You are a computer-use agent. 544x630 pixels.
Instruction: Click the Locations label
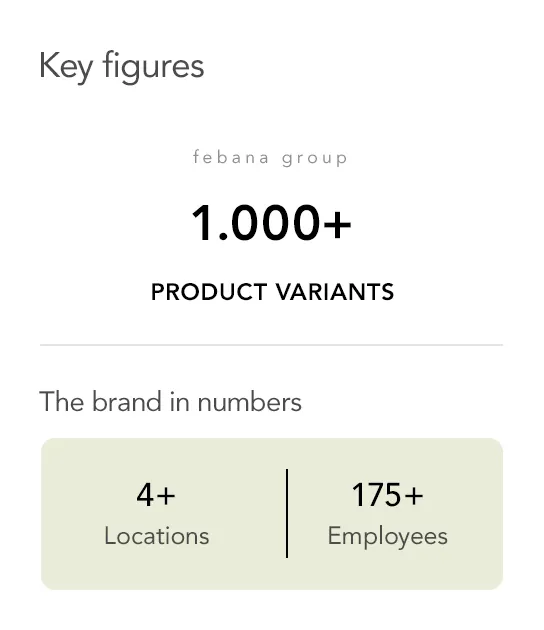(157, 536)
